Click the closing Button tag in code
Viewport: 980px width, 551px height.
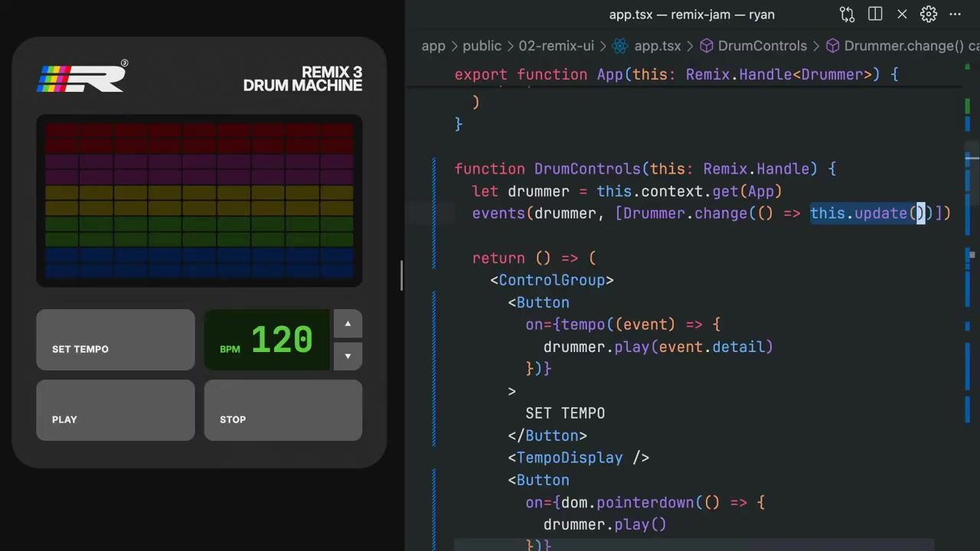click(x=547, y=435)
